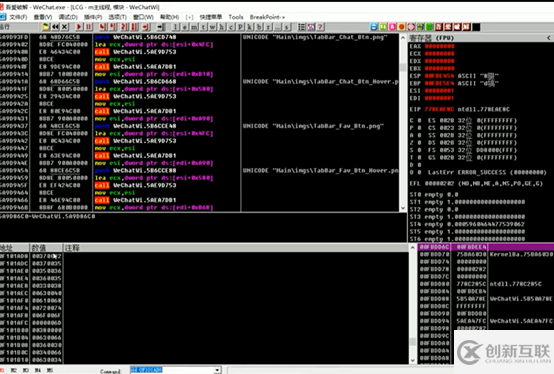554x374 pixels.
Task: Click the 数值 column header
Action: pyautogui.click(x=46, y=248)
